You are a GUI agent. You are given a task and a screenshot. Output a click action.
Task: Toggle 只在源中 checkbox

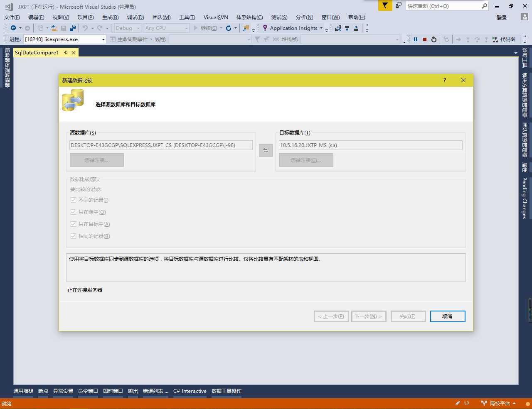coord(74,212)
